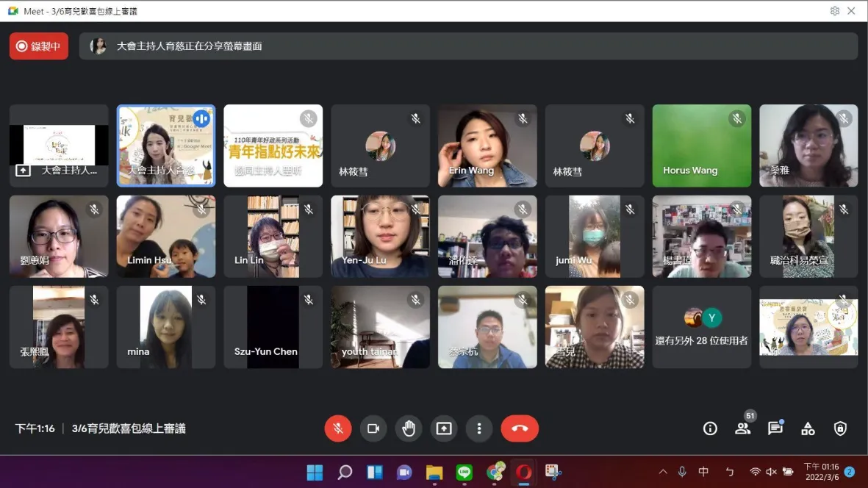Expand the system tray hidden icons chevron

663,472
